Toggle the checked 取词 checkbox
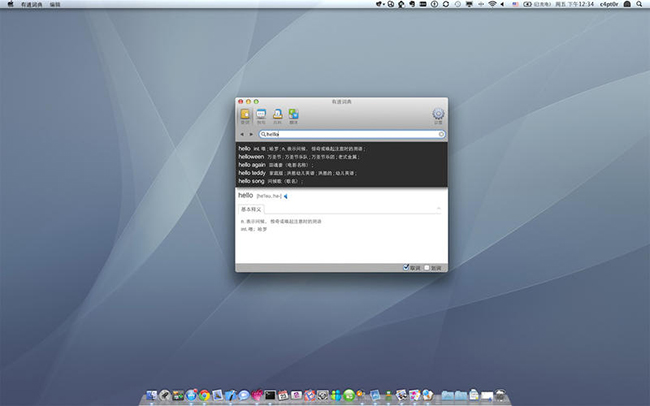Screen dimensions: 650x406 point(406,267)
